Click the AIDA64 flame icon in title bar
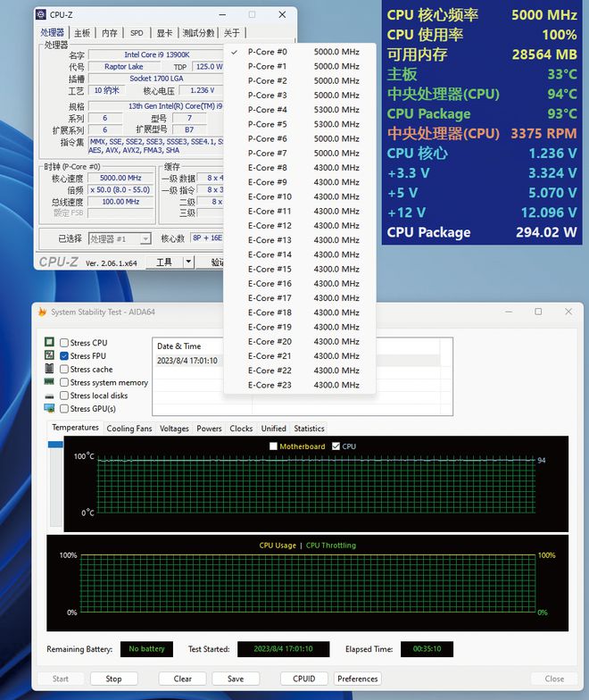Screen dimensions: 589x700 pyautogui.click(x=43, y=312)
